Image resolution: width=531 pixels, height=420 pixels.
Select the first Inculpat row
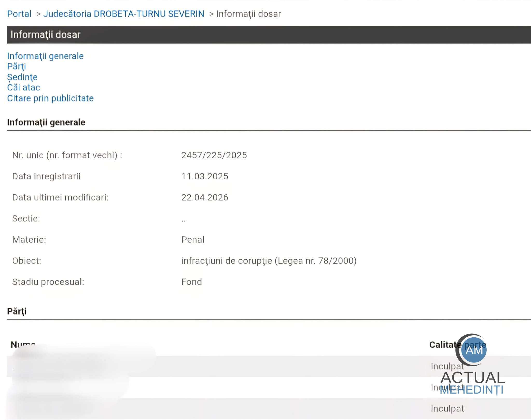447,366
